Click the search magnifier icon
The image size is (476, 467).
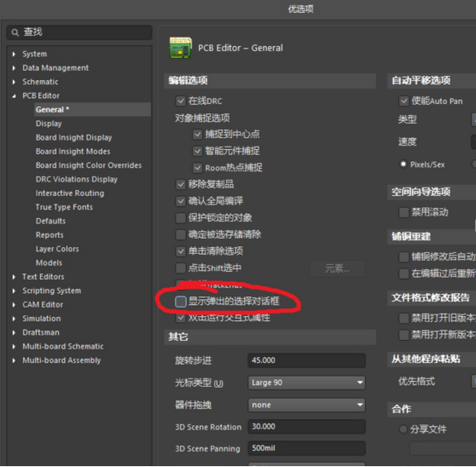tap(15, 32)
